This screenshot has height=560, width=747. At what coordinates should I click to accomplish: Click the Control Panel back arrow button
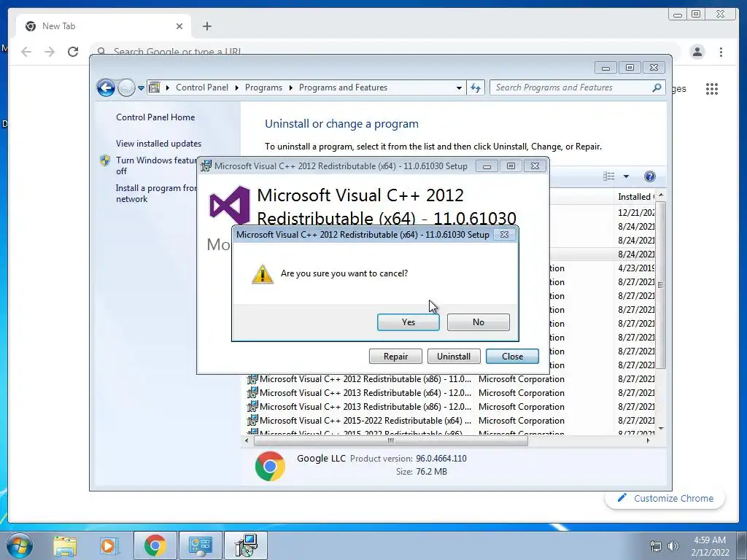106,87
